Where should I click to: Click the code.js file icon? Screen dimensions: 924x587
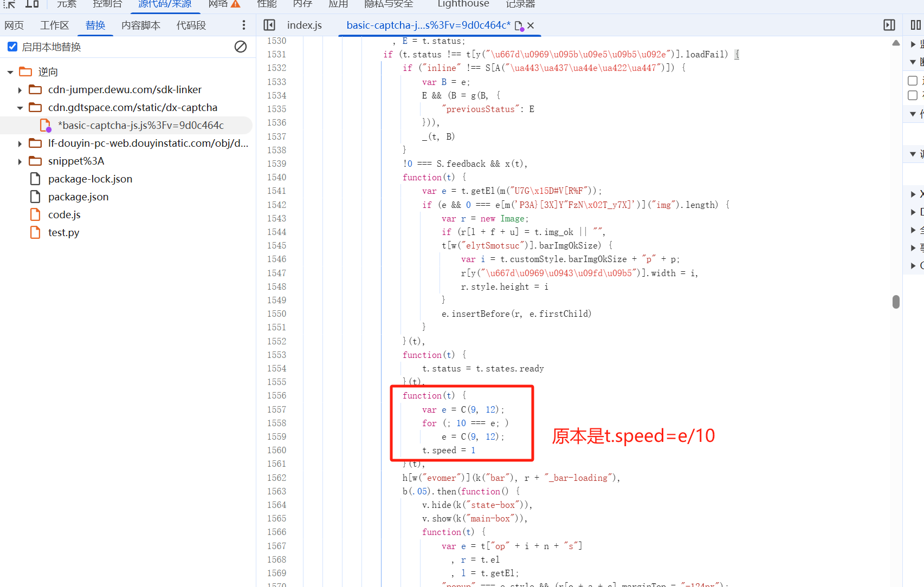35,214
